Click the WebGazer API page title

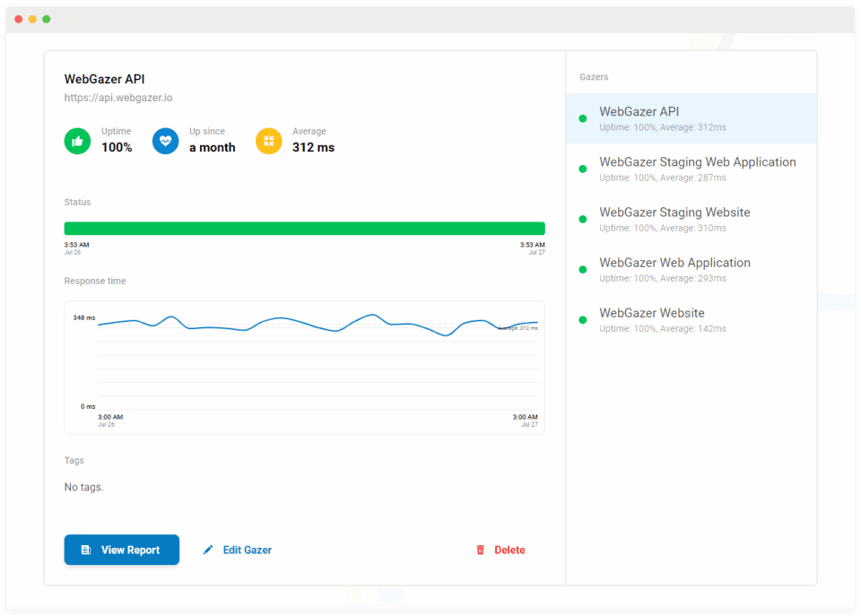(x=104, y=79)
